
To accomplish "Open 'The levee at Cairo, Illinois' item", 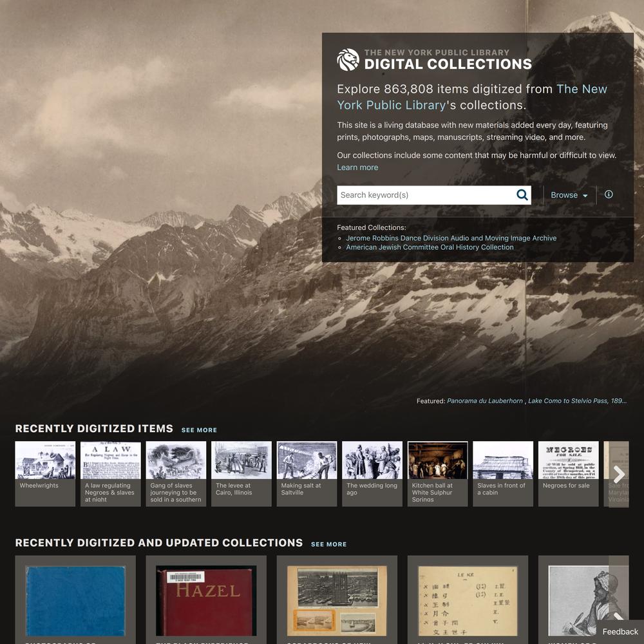I will point(241,473).
